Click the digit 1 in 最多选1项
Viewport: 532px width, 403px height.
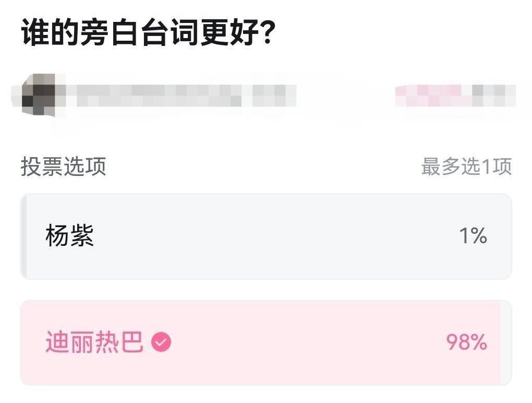click(x=486, y=167)
